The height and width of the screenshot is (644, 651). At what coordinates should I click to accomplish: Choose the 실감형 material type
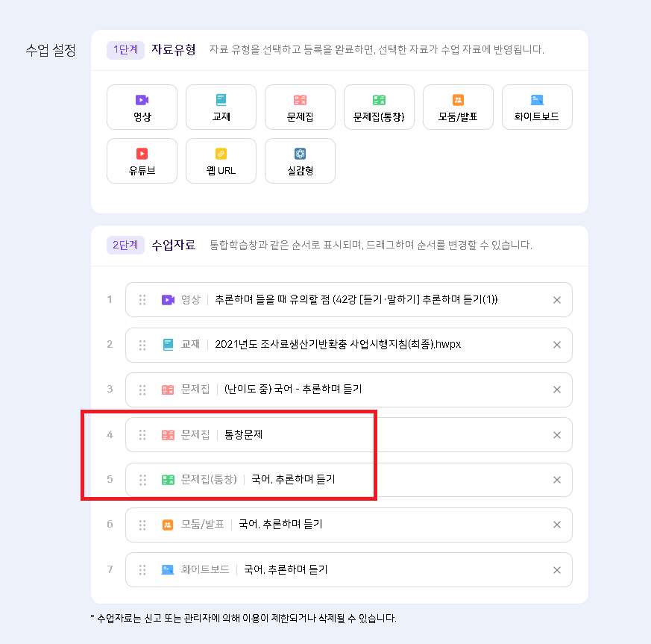pyautogui.click(x=300, y=161)
